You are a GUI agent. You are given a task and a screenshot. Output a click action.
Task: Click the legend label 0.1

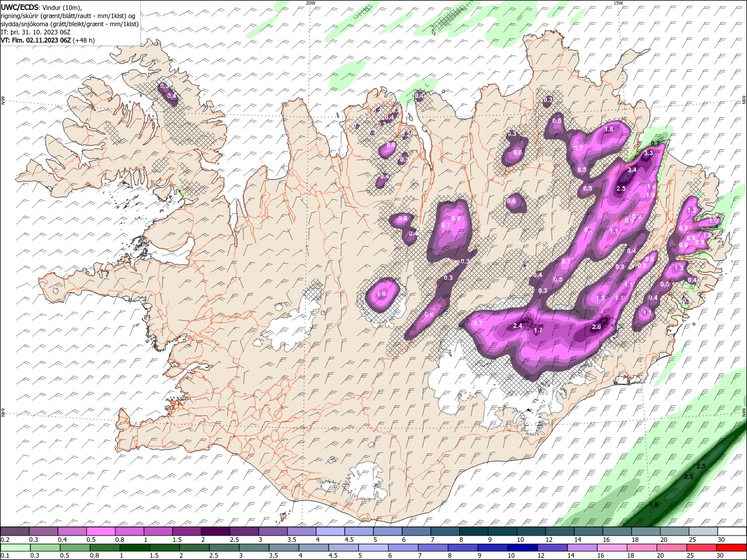(x=5, y=556)
